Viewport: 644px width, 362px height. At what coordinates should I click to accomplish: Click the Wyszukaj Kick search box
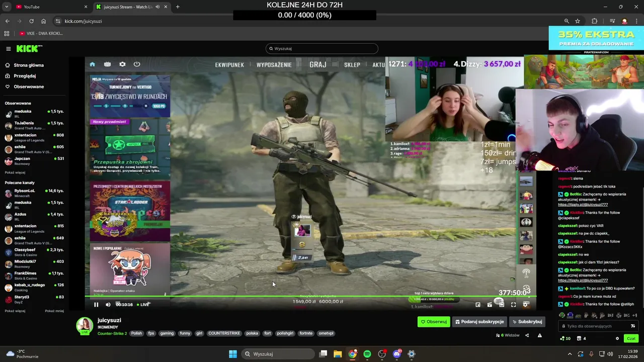[322, 49]
